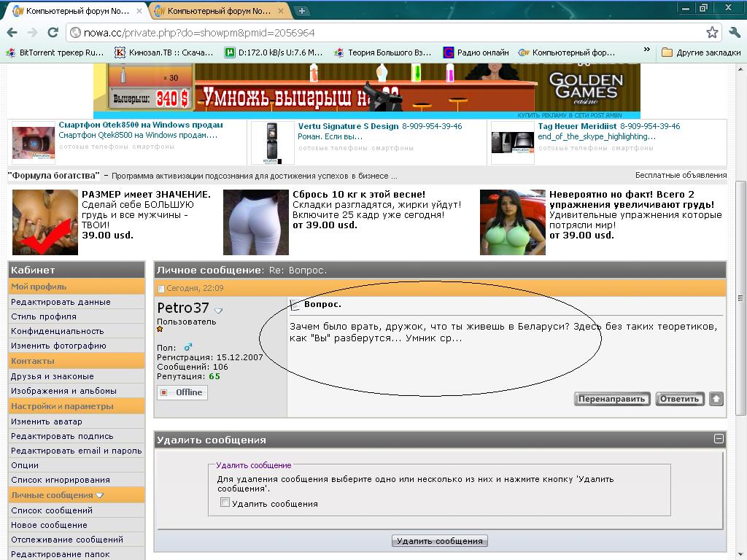747x560 pixels.
Task: Open the Petro37 username dropdown arrow
Action: coord(218,311)
